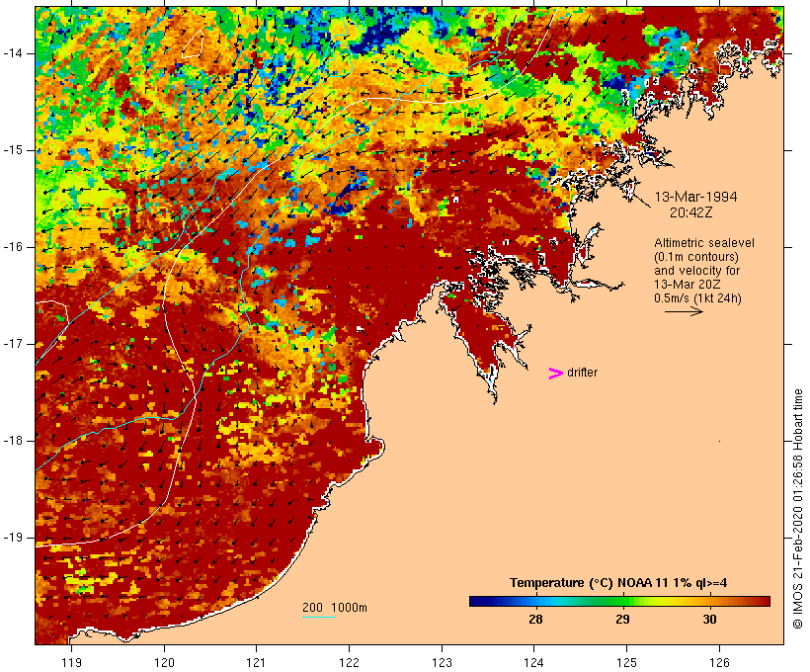Click longitude axis label 122
The height and width of the screenshot is (672, 810).
pos(350,662)
